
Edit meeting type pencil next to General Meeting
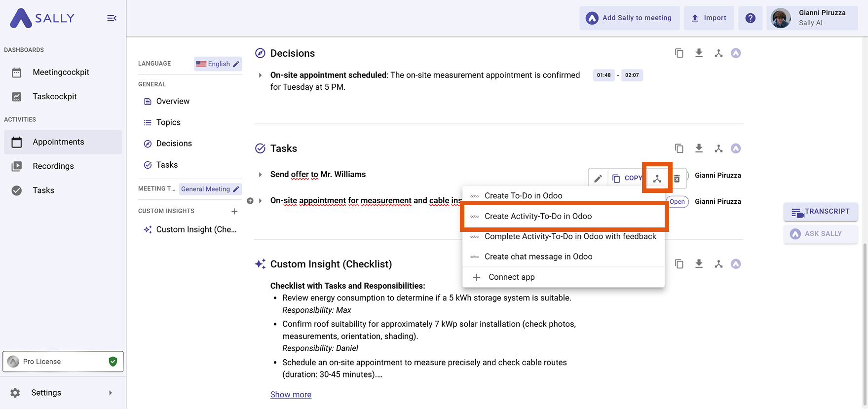tap(236, 189)
